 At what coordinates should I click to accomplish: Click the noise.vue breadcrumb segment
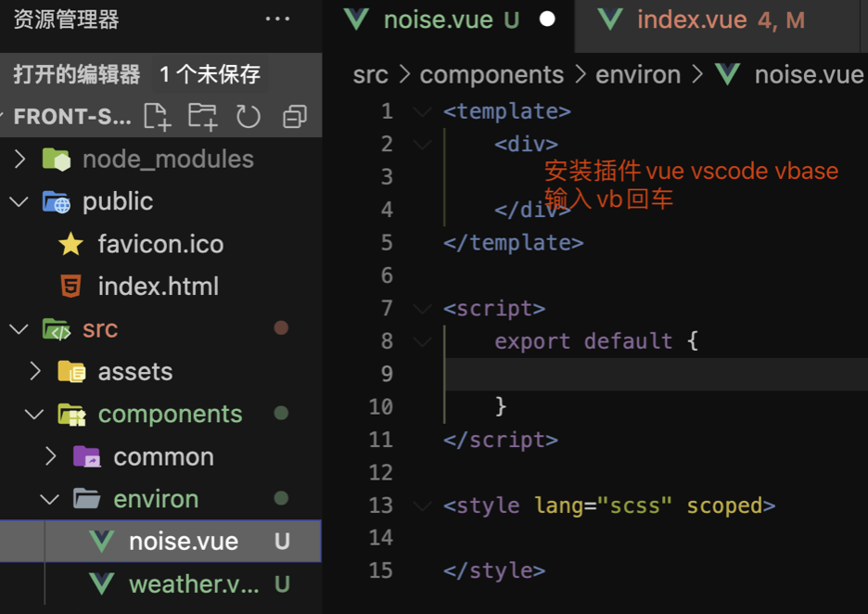[x=809, y=75]
